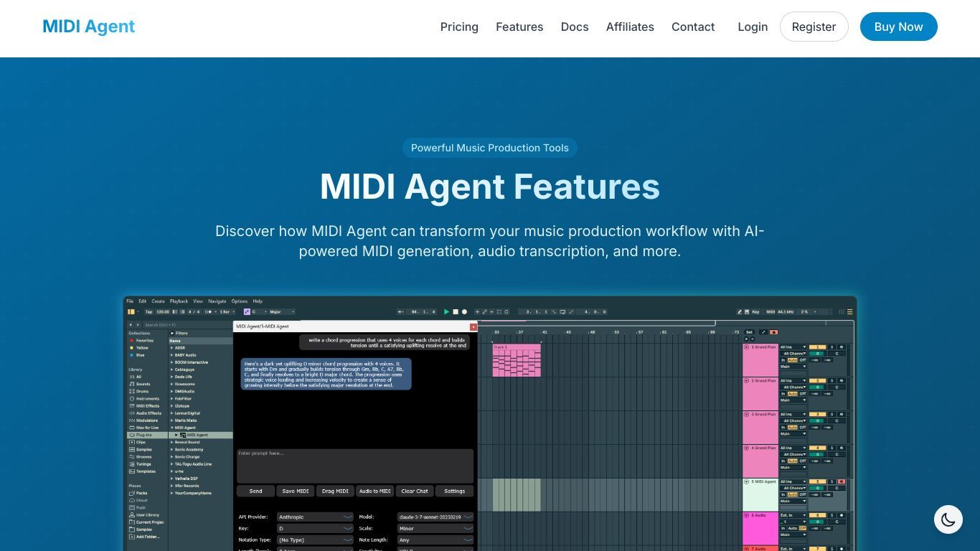The image size is (980, 551).
Task: Click the Register button
Action: point(814,27)
